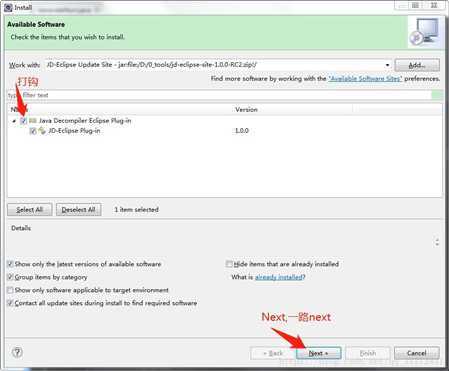Open the Work with dropdown arrow
Screen dimensions: 449x371
point(387,65)
